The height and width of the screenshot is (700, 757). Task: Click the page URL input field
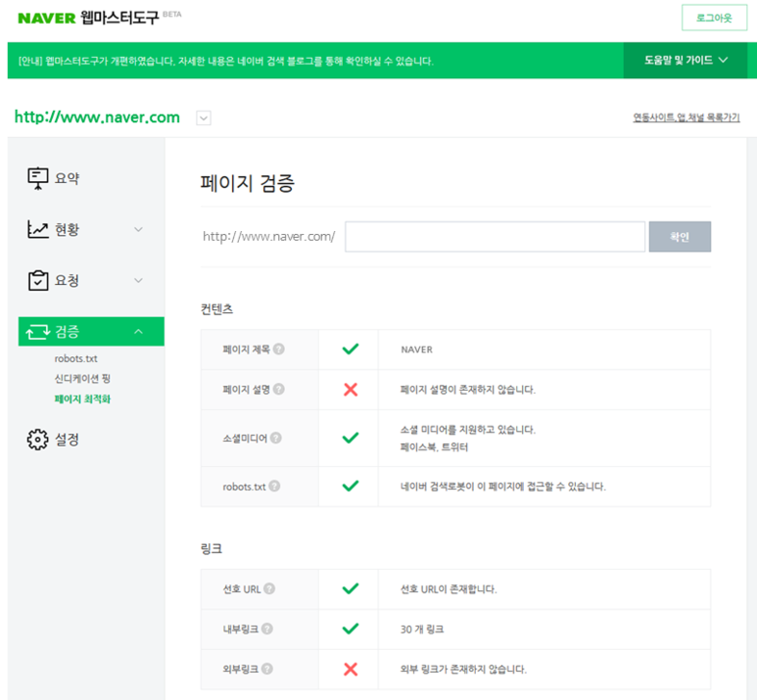(x=495, y=237)
